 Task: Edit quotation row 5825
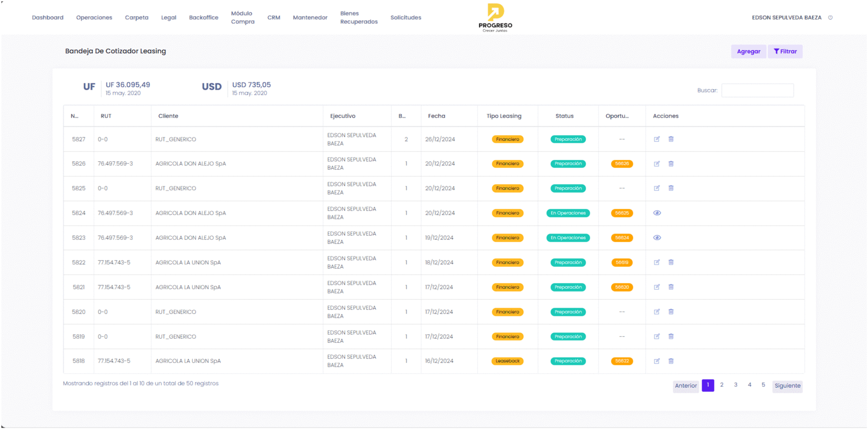pyautogui.click(x=657, y=188)
